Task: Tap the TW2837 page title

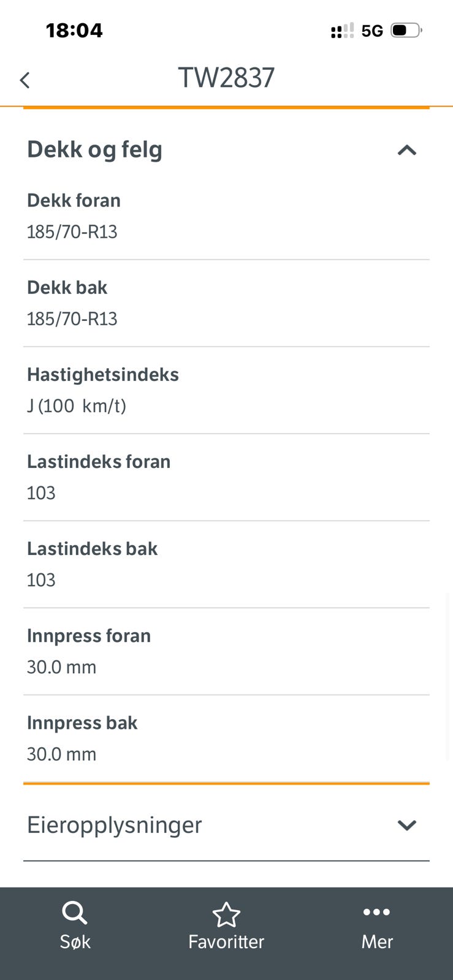Action: (x=226, y=78)
